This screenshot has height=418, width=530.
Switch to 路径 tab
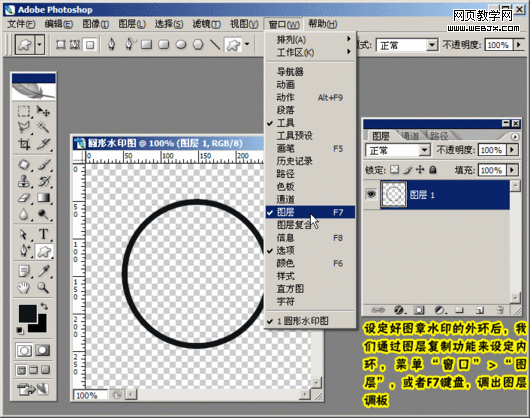[439, 136]
